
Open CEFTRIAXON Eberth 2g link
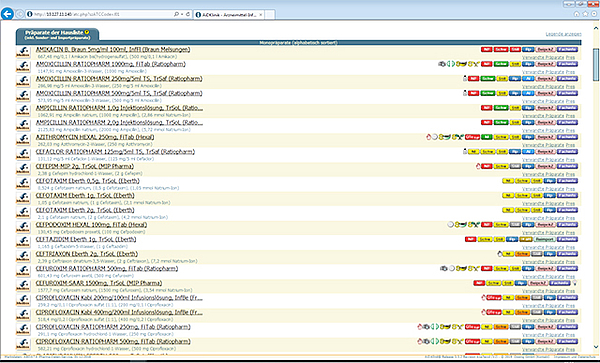[87, 254]
